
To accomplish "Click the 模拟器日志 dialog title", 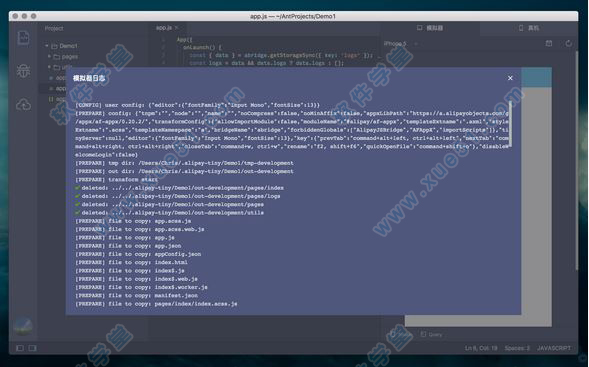I will click(x=89, y=78).
